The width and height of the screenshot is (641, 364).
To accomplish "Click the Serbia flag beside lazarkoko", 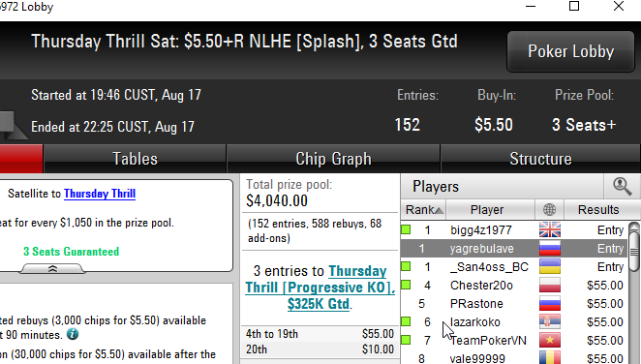I will tap(550, 322).
